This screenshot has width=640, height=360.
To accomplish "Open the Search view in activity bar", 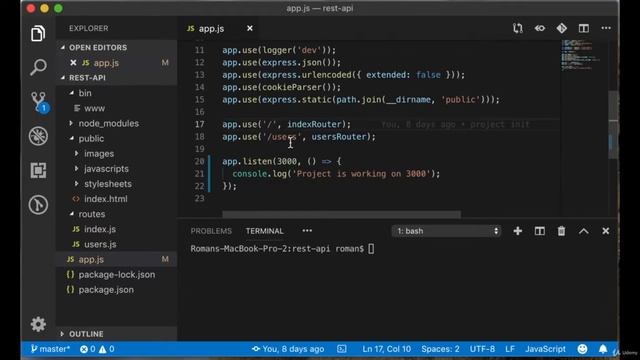I will (38, 67).
